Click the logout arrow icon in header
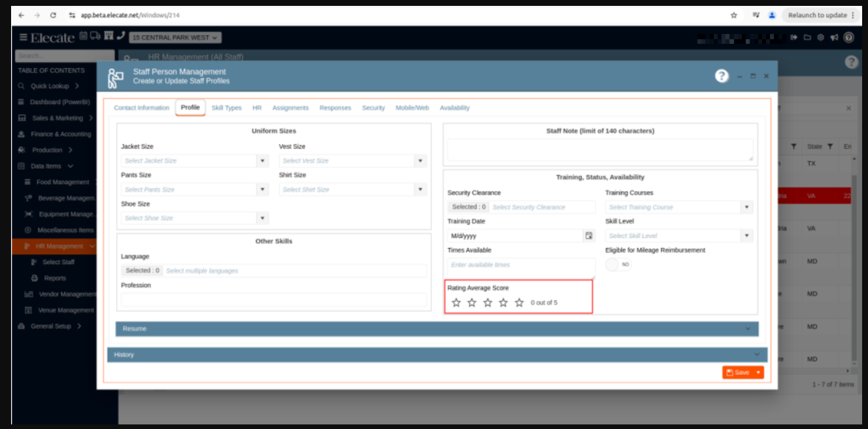 794,37
